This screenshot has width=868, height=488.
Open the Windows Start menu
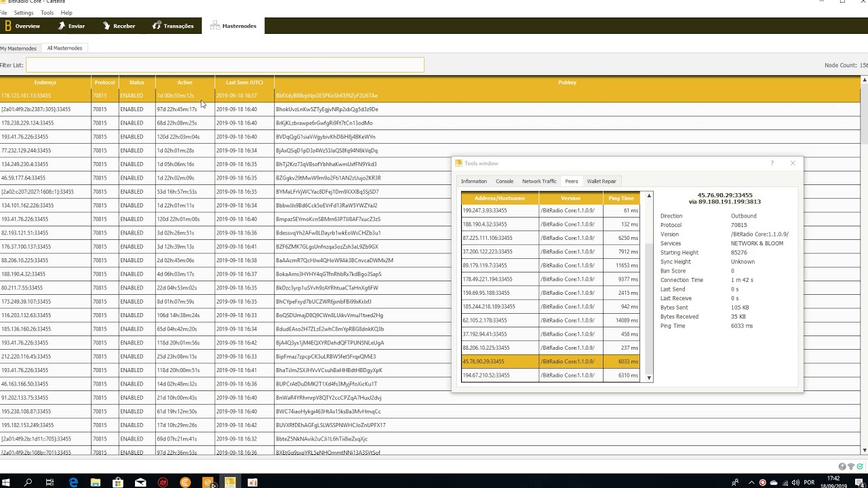click(x=7, y=483)
